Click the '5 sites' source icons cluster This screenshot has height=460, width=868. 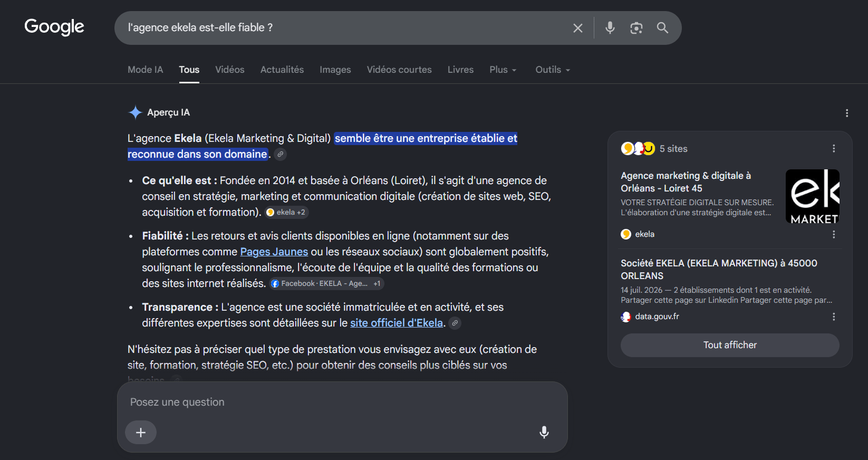click(638, 149)
